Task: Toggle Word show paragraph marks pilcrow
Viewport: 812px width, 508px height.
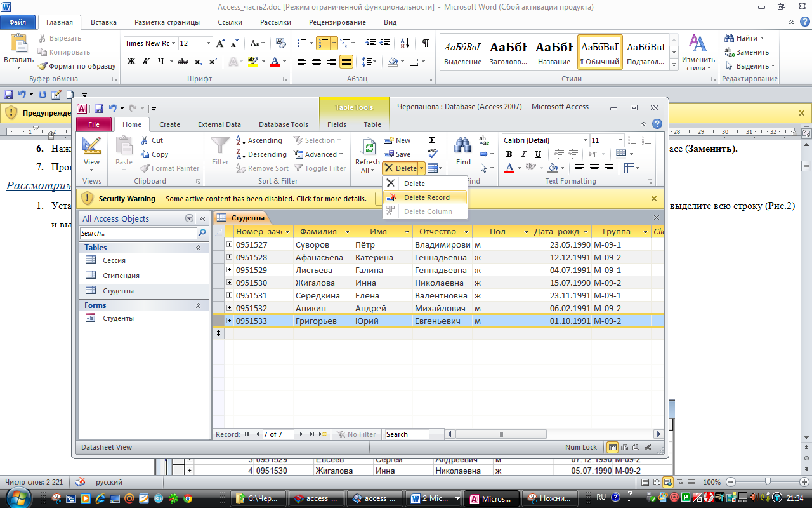Action: [425, 43]
